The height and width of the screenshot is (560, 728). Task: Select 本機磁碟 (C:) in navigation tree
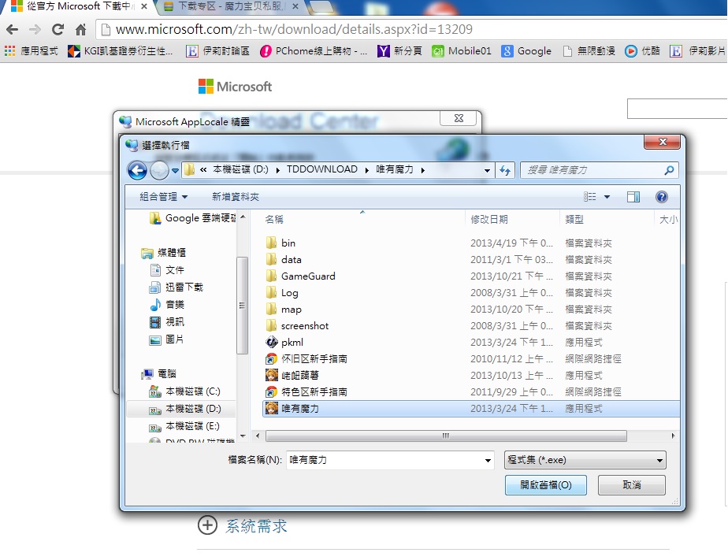coord(192,391)
